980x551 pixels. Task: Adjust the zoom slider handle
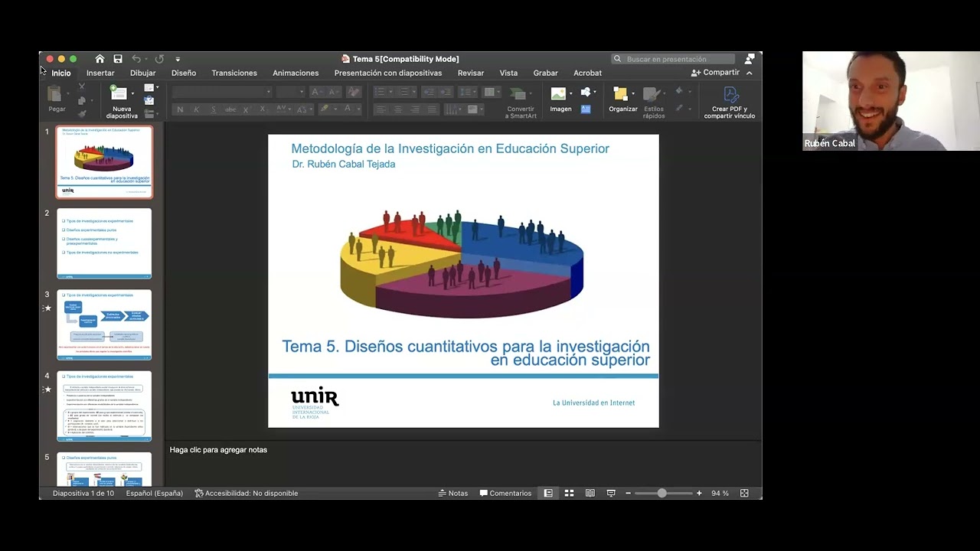pos(662,494)
